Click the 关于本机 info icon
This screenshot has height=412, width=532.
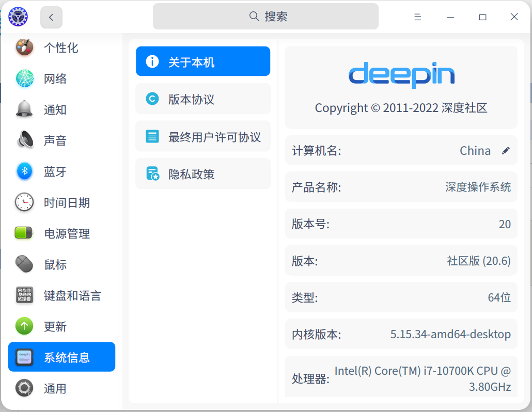coord(152,61)
